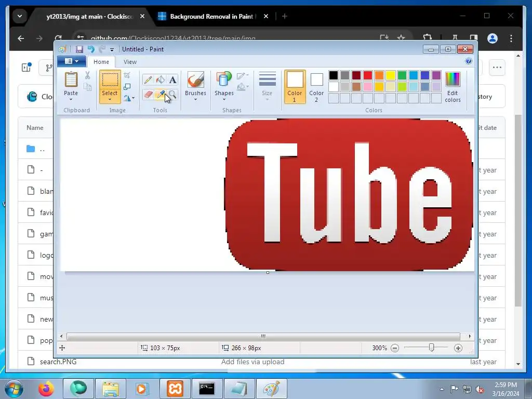Click the right arrow of Paint's horizontal scrollbar
This screenshot has height=399, width=532.
pos(470,336)
